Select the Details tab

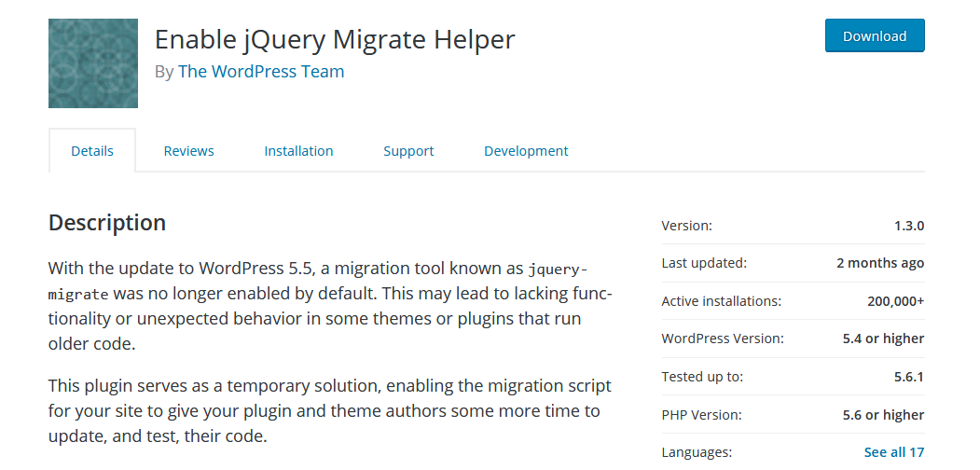(x=92, y=151)
